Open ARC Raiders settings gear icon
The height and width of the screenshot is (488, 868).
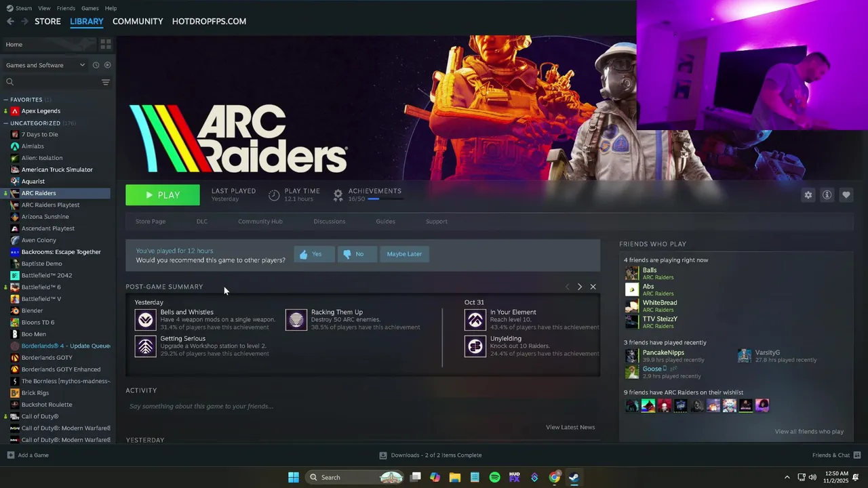[x=808, y=195]
